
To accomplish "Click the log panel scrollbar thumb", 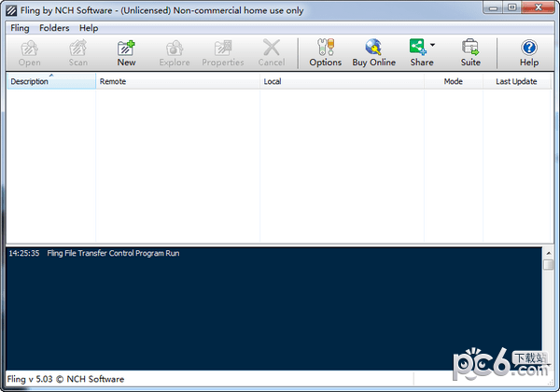I will pos(548,264).
